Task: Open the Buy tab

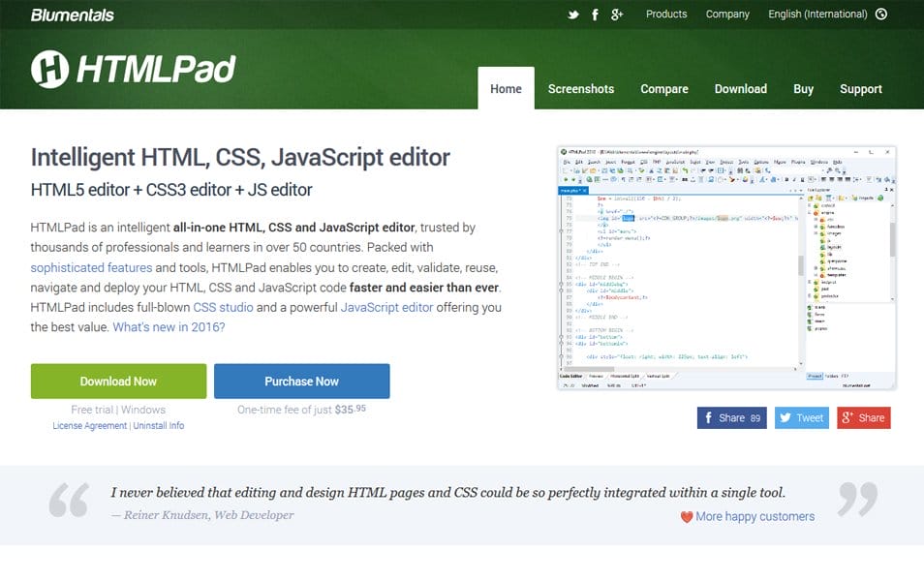Action: [x=803, y=89]
